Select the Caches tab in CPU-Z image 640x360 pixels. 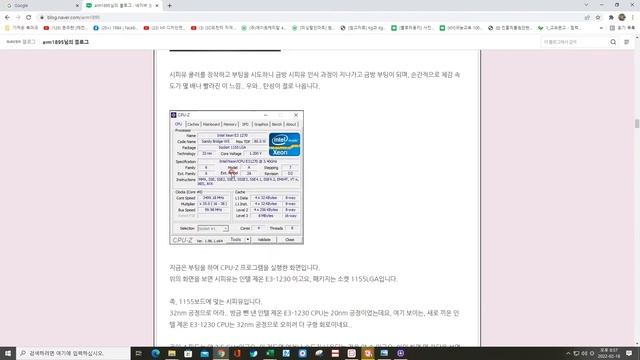point(193,124)
